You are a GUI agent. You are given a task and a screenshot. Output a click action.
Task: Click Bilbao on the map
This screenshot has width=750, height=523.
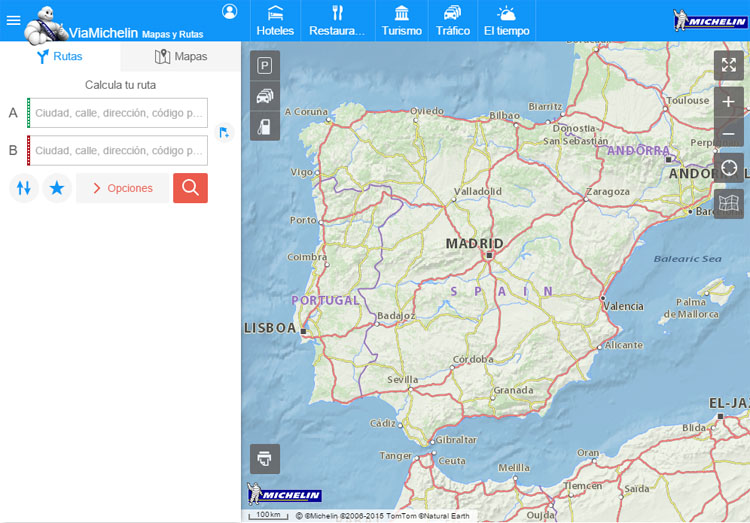(504, 115)
